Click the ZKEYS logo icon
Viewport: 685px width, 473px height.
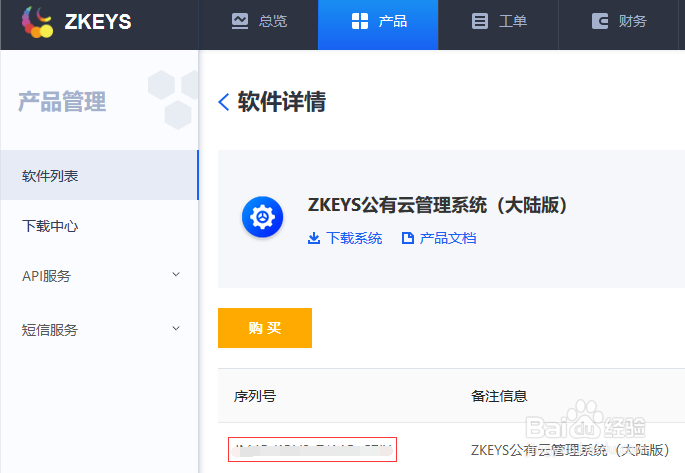click(x=37, y=22)
